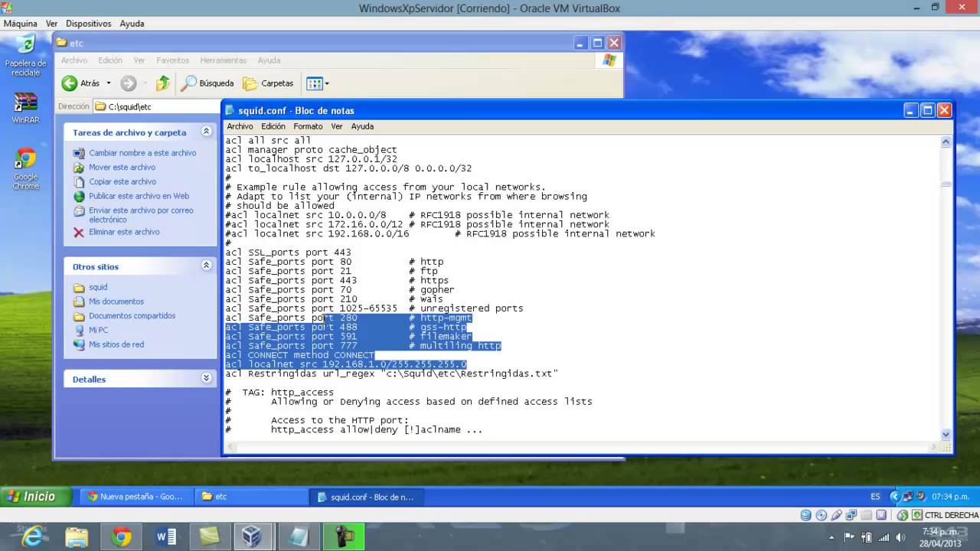Collapse the Otros sitios panel

(206, 266)
